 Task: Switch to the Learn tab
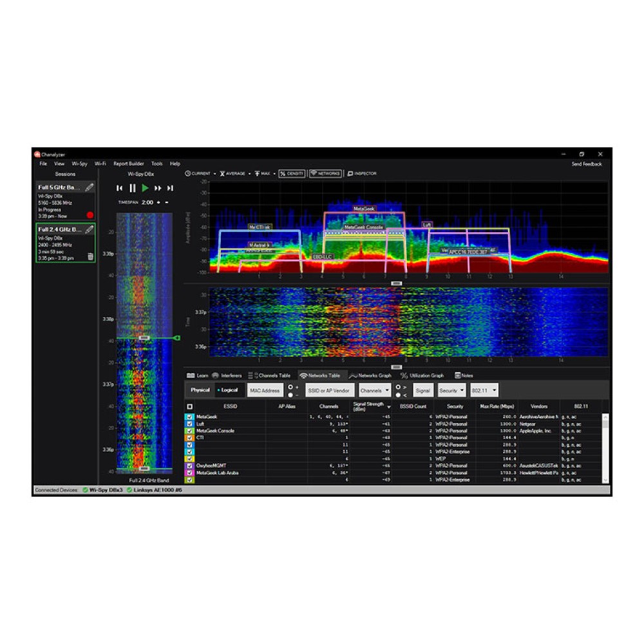coord(198,376)
